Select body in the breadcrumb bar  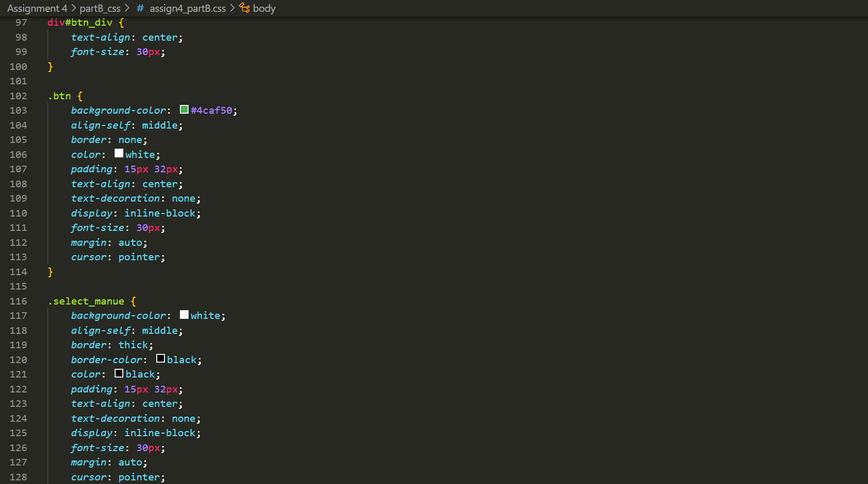coord(264,8)
